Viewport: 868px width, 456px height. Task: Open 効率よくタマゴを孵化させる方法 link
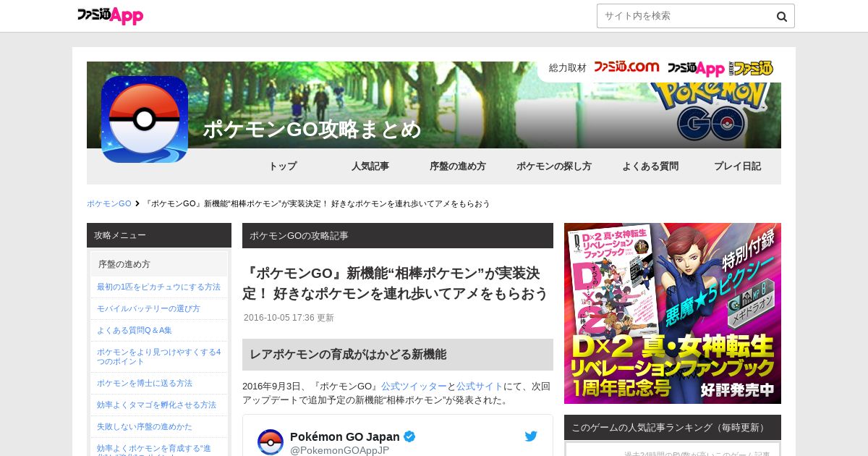(158, 405)
